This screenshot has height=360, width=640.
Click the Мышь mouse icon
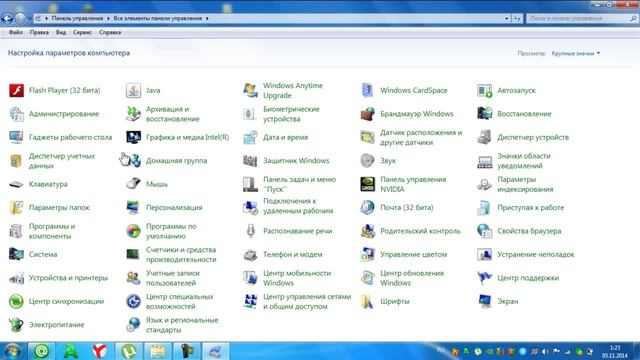click(x=133, y=184)
